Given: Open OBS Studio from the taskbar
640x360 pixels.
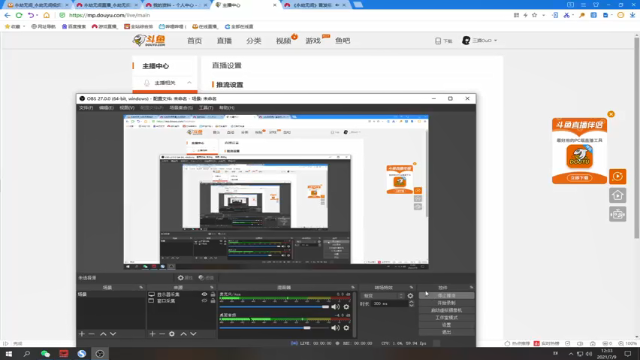Looking at the screenshot, I should point(100,354).
